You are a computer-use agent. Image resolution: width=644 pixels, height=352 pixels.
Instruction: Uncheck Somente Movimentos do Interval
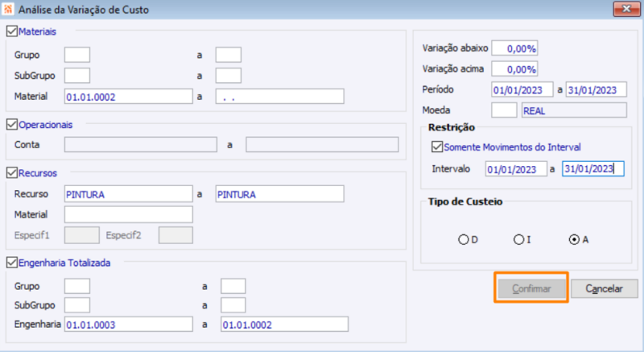click(437, 147)
